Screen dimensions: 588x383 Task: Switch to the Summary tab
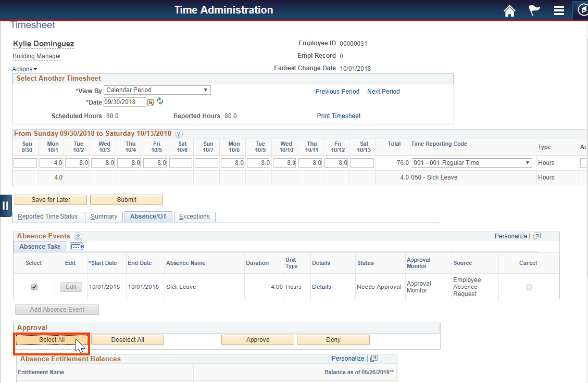click(x=104, y=216)
